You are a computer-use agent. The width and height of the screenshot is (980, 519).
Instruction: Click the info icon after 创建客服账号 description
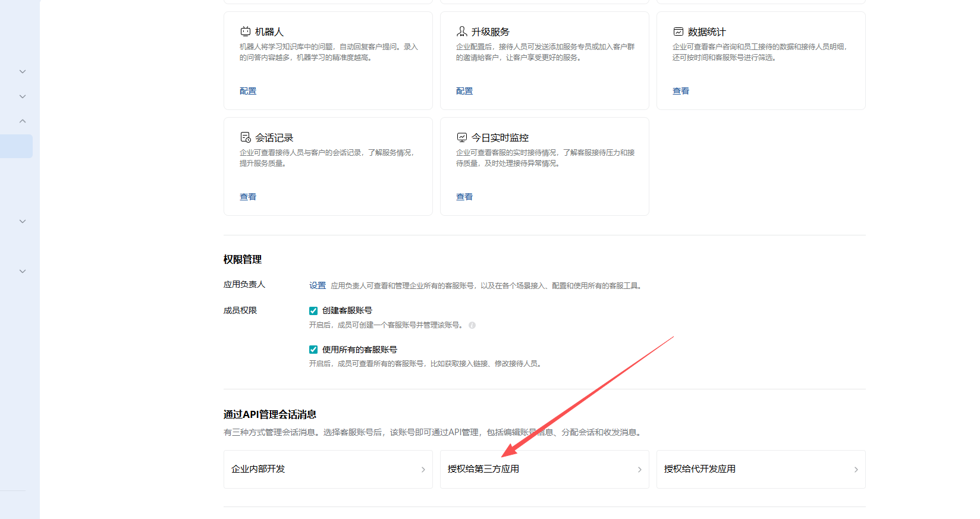tap(472, 325)
